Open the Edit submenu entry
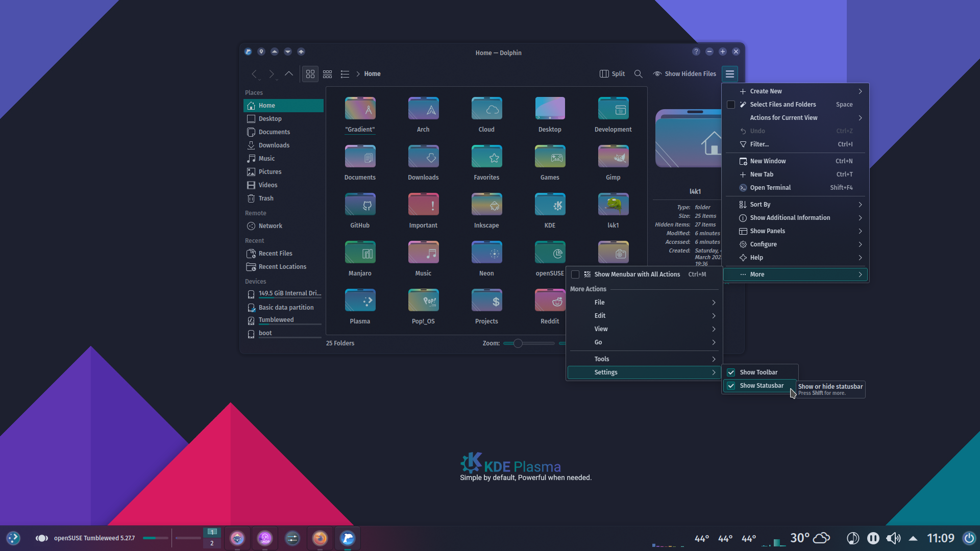 (644, 316)
